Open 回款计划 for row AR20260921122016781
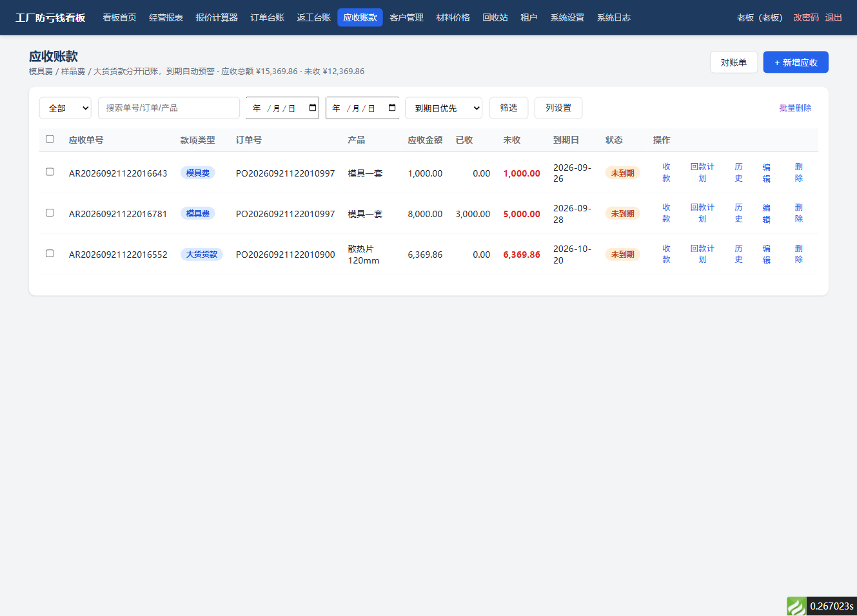The height and width of the screenshot is (616, 857). (x=702, y=213)
